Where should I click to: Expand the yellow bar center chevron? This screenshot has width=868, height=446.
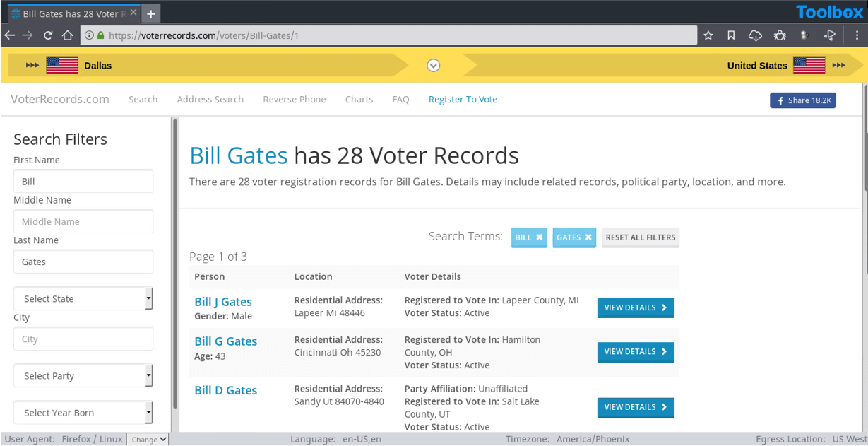pos(434,65)
